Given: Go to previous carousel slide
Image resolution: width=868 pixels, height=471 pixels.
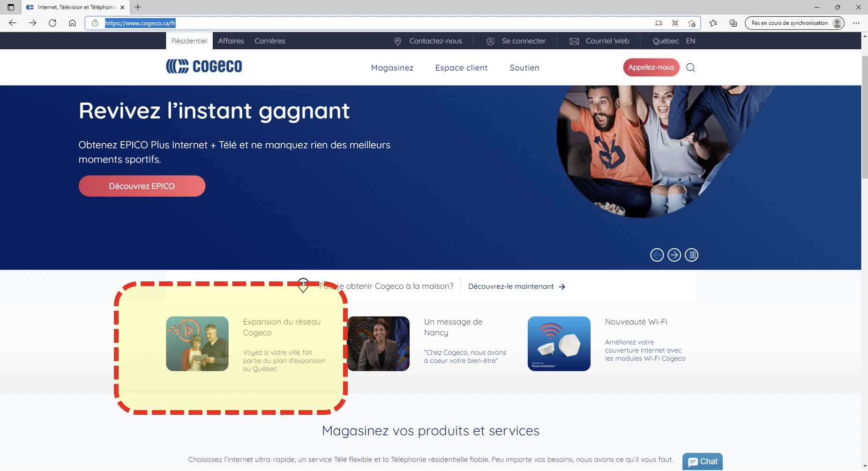Looking at the screenshot, I should [657, 255].
